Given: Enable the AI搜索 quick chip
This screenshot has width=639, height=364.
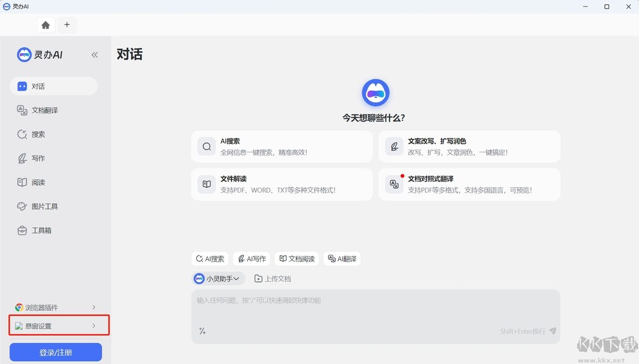Looking at the screenshot, I should click(x=210, y=259).
